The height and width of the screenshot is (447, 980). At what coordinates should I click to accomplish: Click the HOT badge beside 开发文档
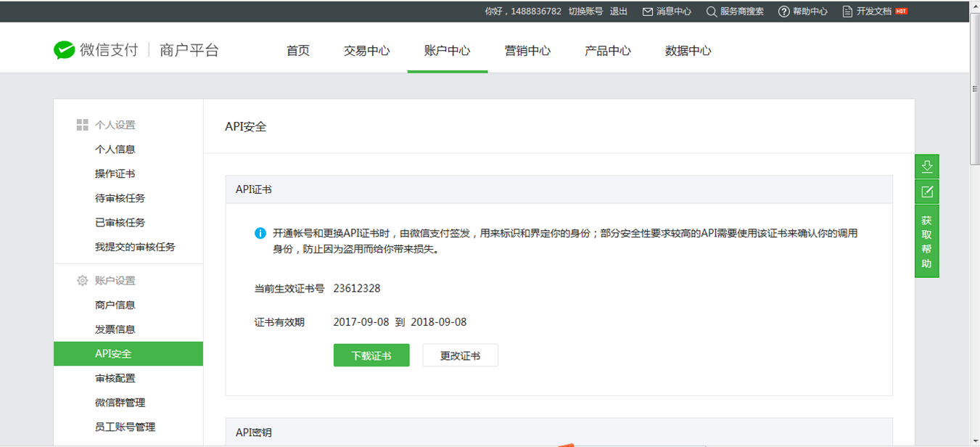(901, 12)
